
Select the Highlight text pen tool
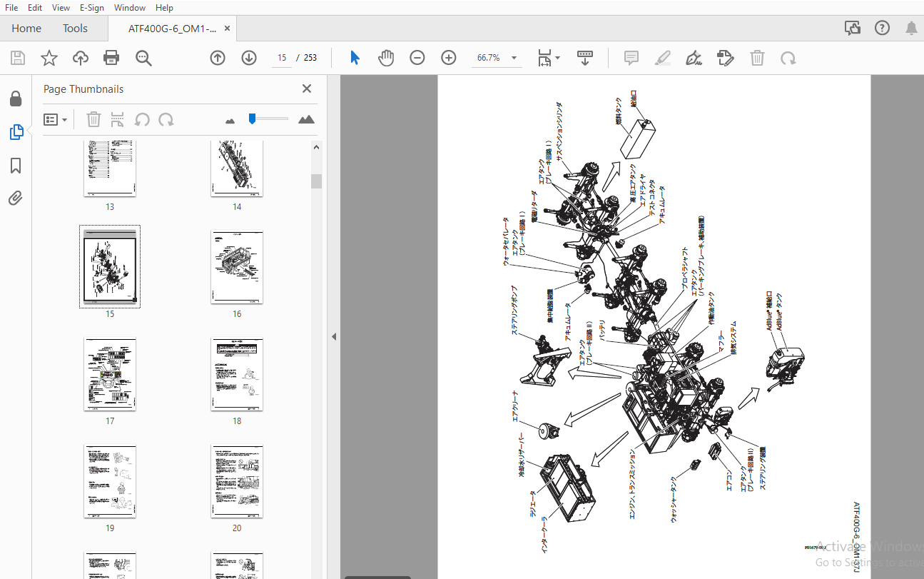pos(663,58)
